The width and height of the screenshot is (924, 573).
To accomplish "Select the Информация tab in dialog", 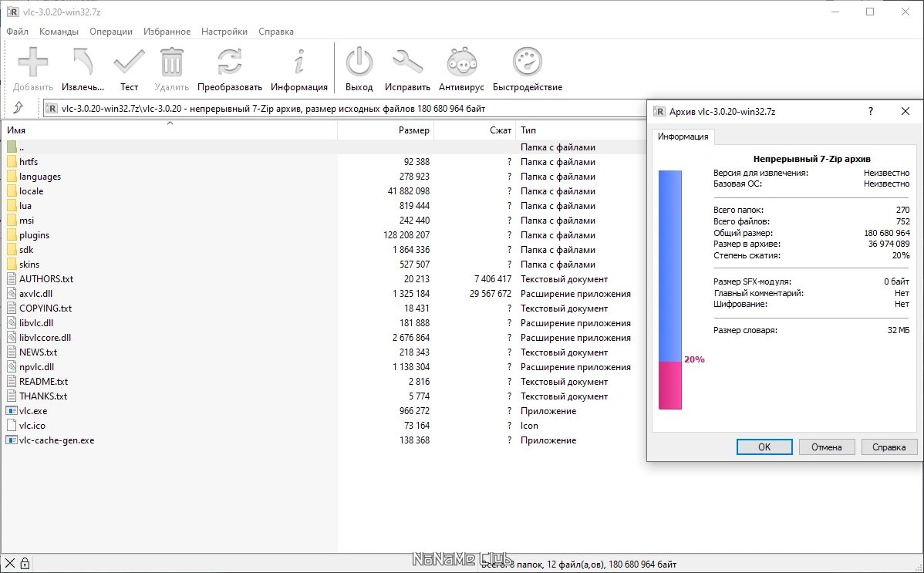I will coord(683,137).
